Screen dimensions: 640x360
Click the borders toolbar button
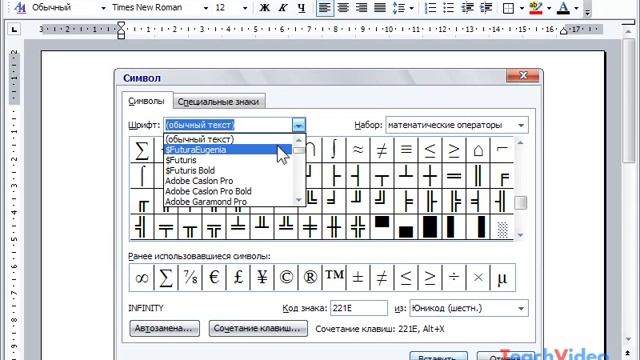tap(508, 8)
